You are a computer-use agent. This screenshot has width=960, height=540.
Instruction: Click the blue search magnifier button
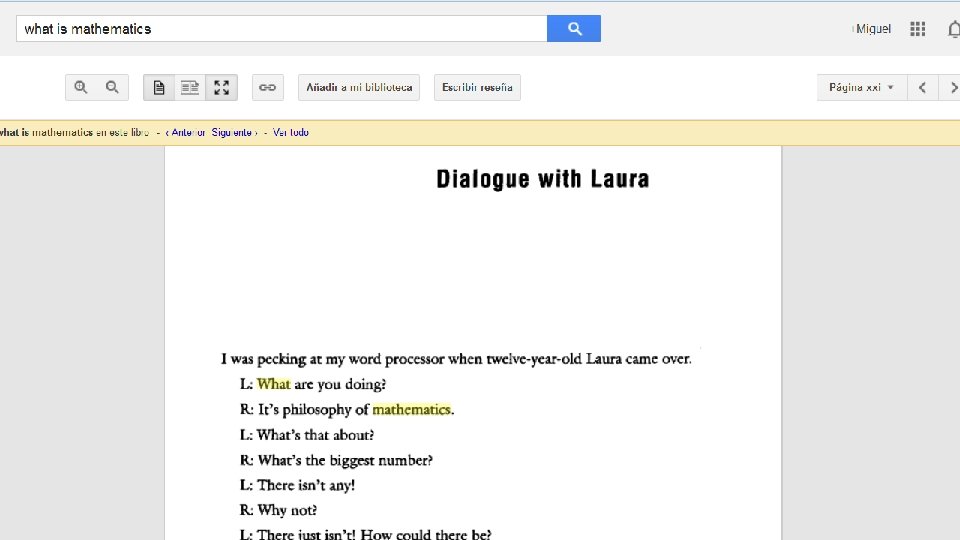pyautogui.click(x=574, y=29)
